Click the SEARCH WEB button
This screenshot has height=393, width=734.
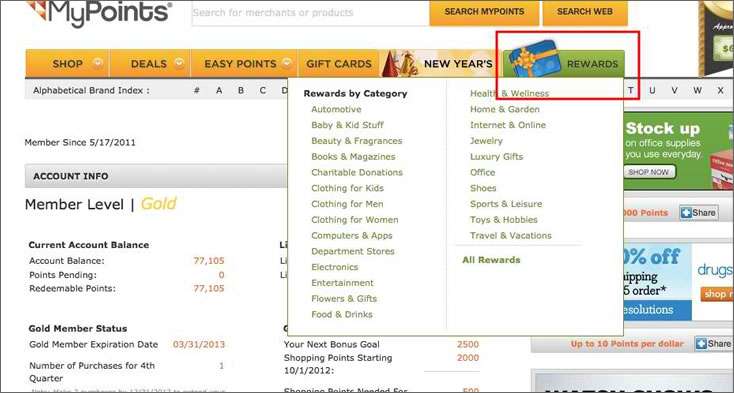[585, 12]
